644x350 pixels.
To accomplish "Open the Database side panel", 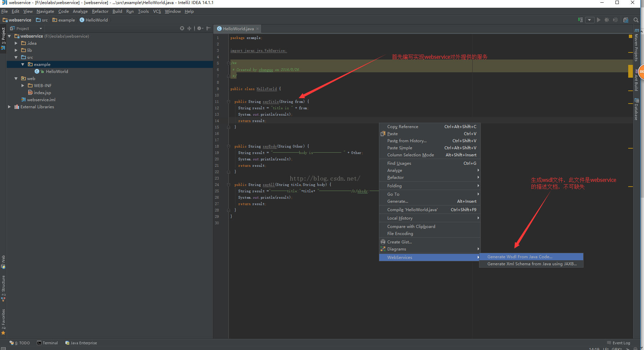I will 636,110.
